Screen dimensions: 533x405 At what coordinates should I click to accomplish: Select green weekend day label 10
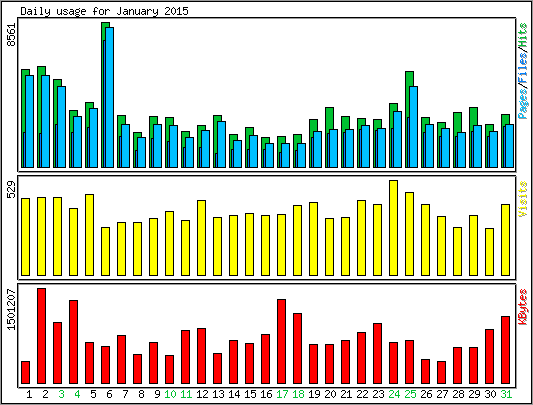coord(170,394)
